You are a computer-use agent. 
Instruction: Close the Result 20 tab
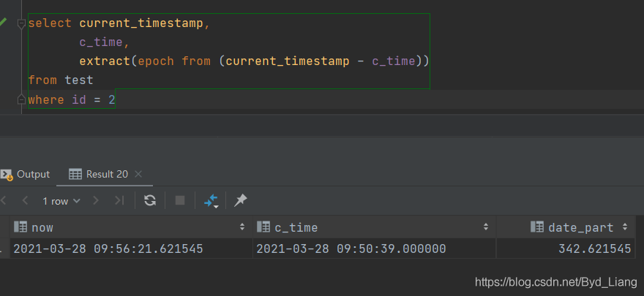(138, 174)
